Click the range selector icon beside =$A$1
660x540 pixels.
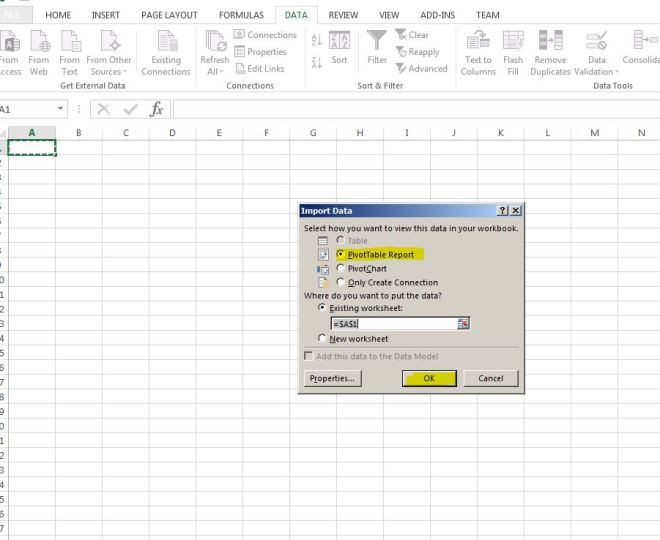click(463, 324)
